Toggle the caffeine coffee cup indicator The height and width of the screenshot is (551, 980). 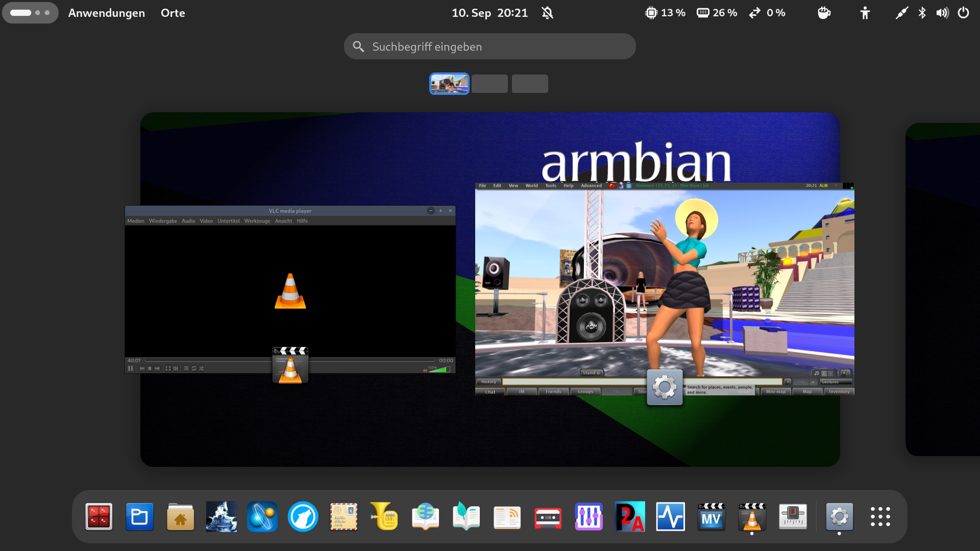pyautogui.click(x=824, y=13)
